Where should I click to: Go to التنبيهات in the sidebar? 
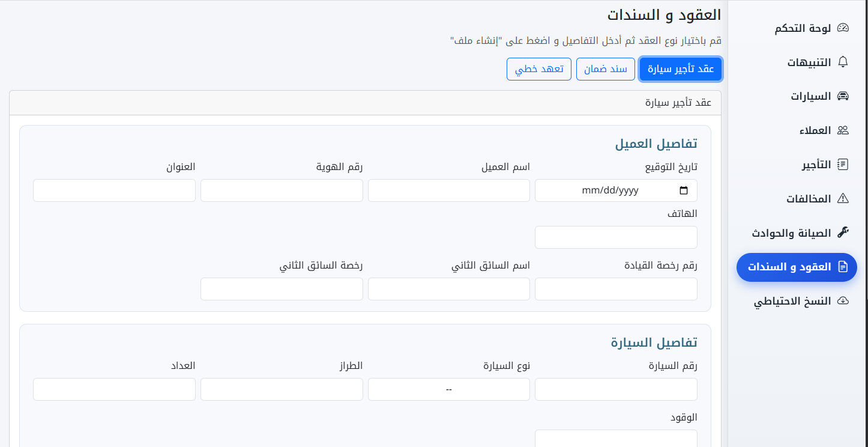797,62
